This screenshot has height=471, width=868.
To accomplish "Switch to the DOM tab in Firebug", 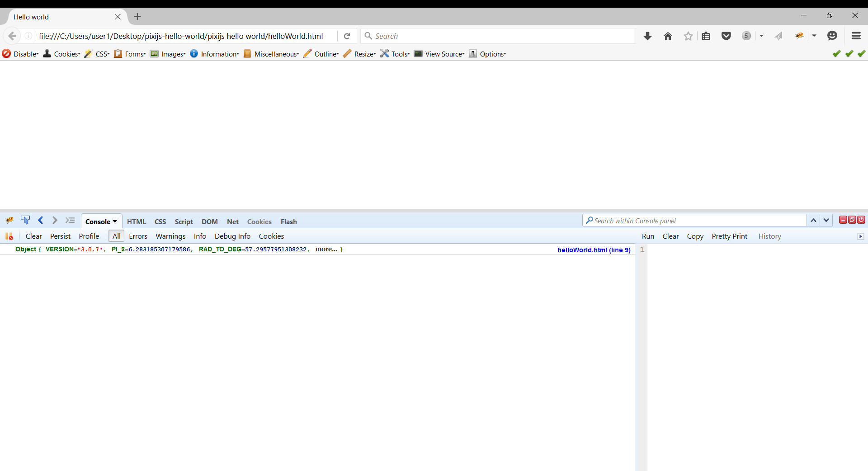I will click(x=210, y=221).
